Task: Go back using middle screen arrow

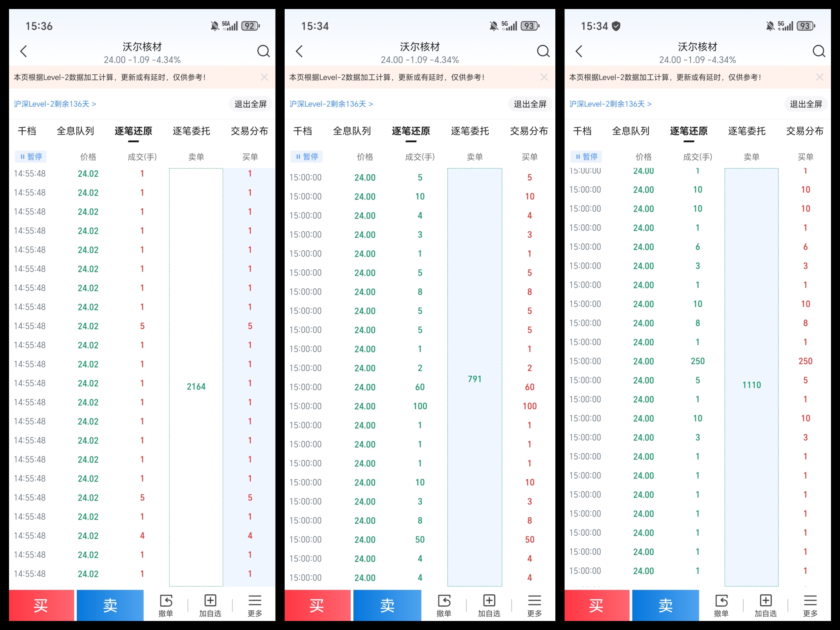Action: [299, 51]
